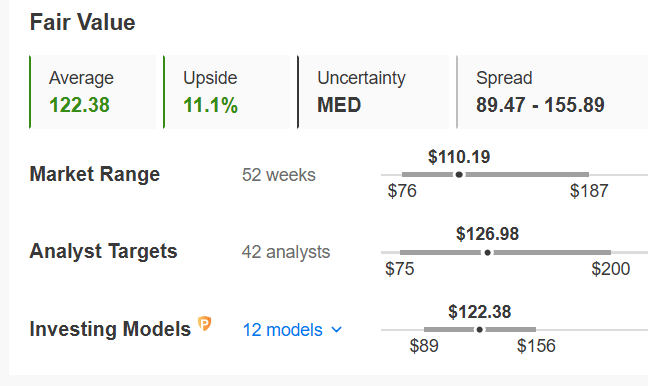Select the Uncertainty MED card
The height and width of the screenshot is (386, 648).
(373, 92)
